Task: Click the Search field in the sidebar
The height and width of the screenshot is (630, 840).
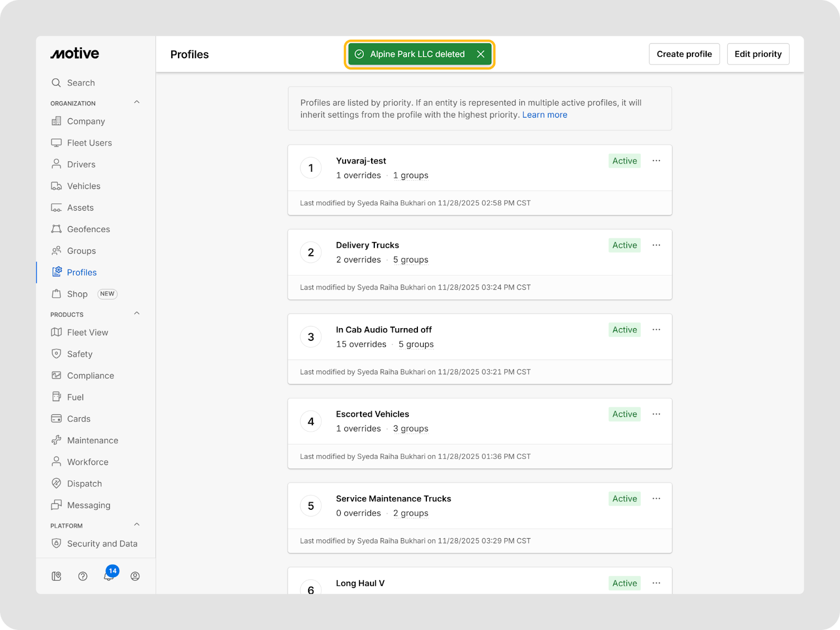Action: tap(81, 83)
